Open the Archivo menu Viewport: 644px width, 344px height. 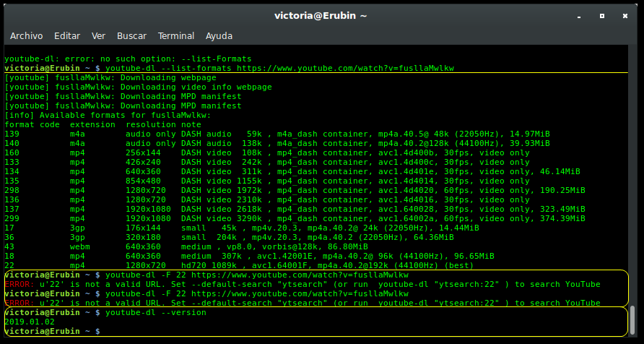point(26,35)
